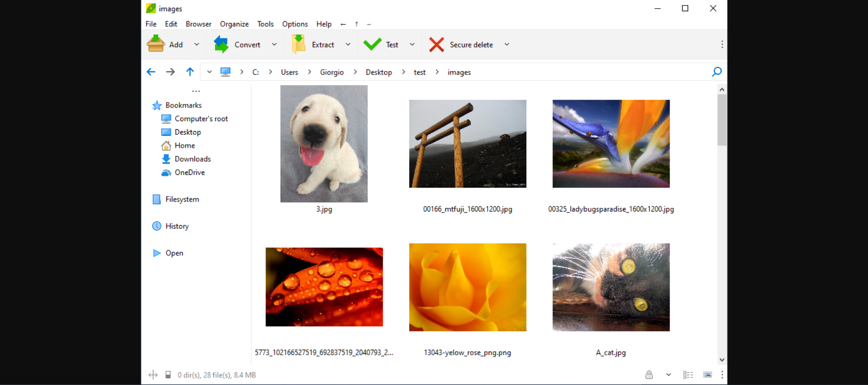This screenshot has height=385, width=868.
Task: Open search with the magnifier icon
Action: pos(717,72)
